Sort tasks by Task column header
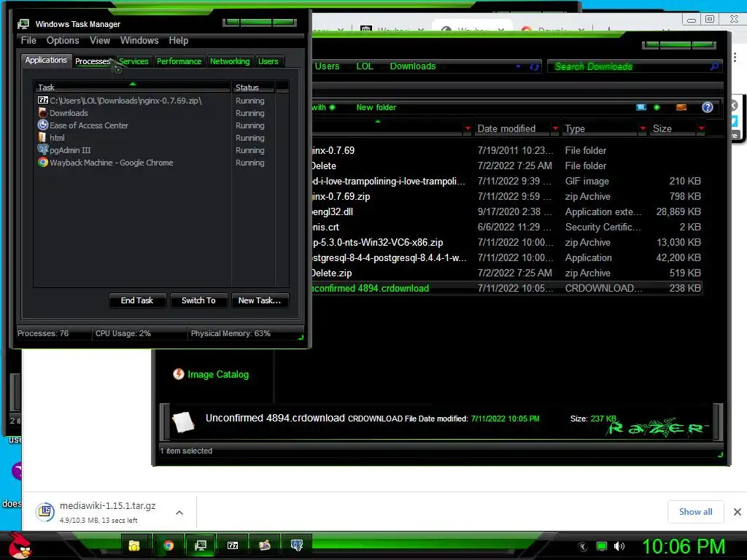Image resolution: width=747 pixels, height=560 pixels. click(133, 87)
